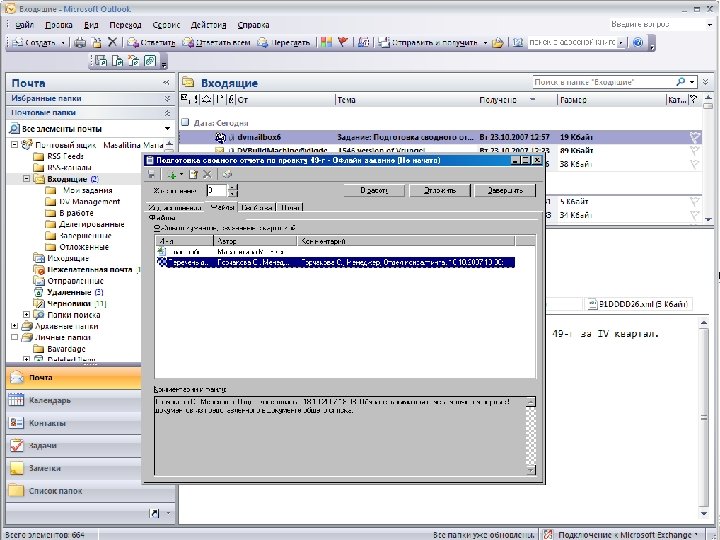This screenshot has height=540, width=720.
Task: Select the Делегированные folder
Action: point(92,224)
